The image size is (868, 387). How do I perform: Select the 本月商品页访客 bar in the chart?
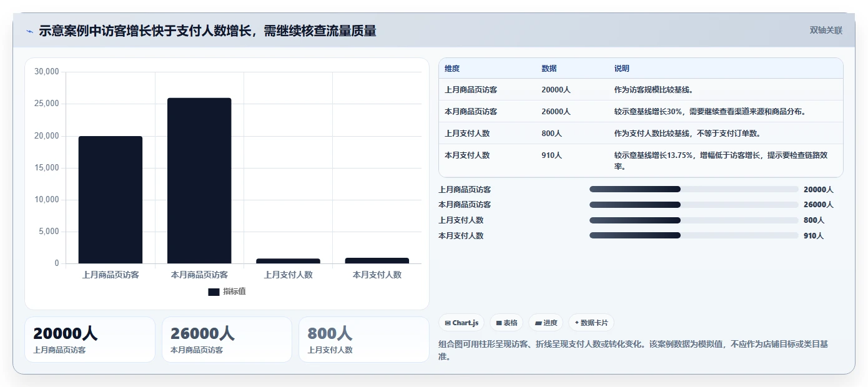[x=199, y=180]
